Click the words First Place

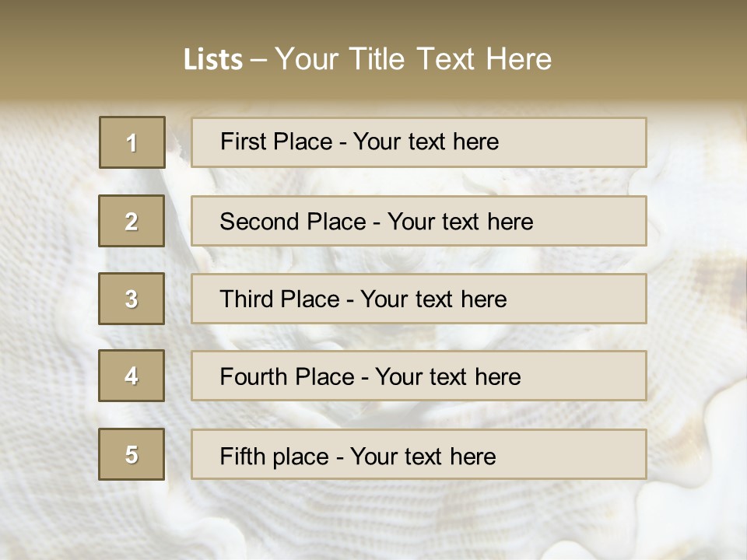275,142
